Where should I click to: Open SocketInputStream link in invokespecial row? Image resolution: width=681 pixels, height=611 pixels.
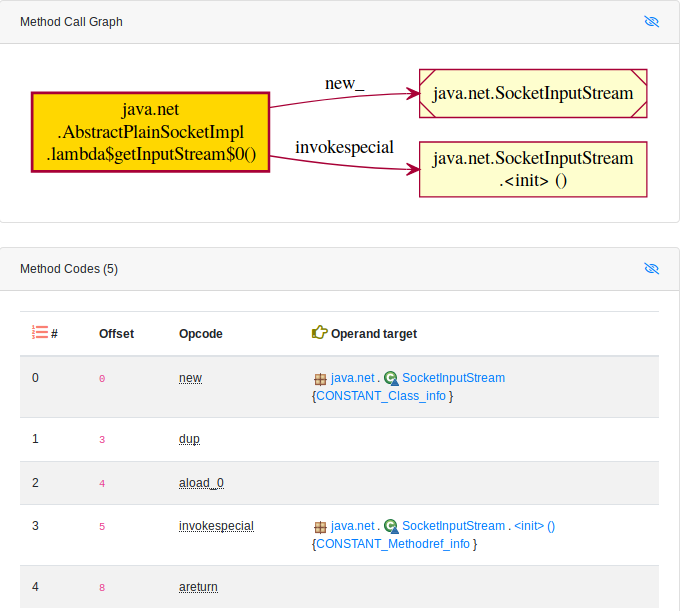point(453,526)
